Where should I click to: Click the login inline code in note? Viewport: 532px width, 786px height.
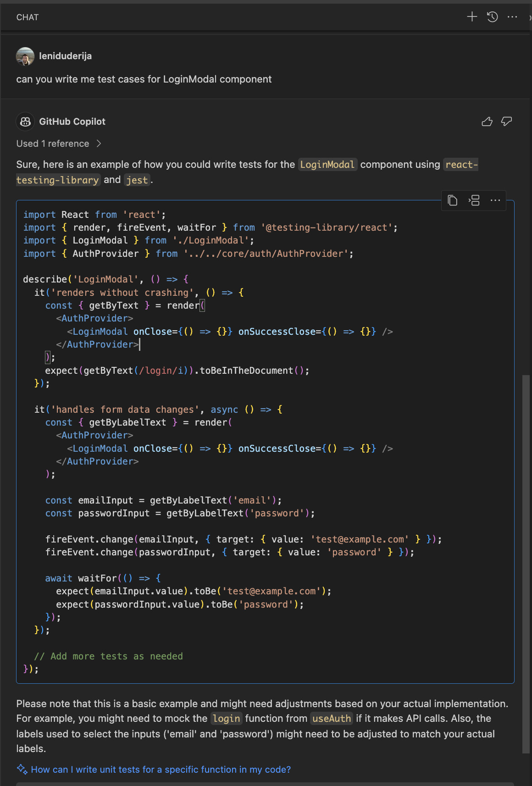pos(227,719)
